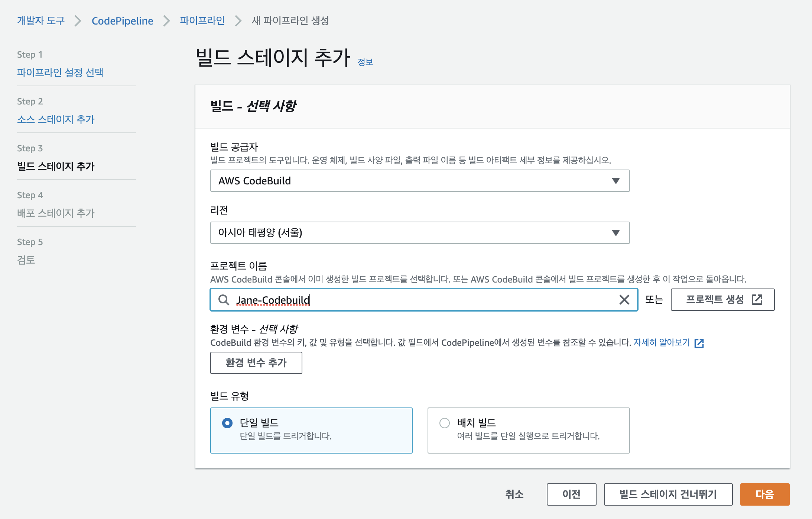Go to step 파이프라인 설정 선택
This screenshot has height=519, width=812.
[60, 72]
